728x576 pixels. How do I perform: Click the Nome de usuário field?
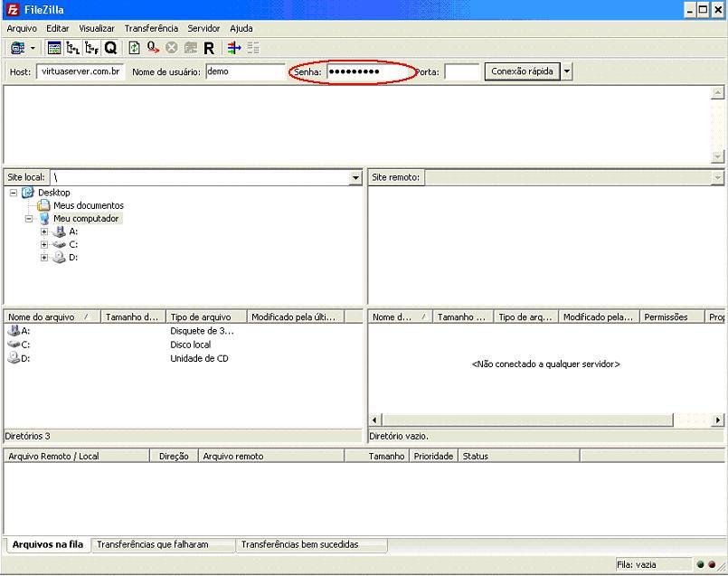pyautogui.click(x=245, y=71)
